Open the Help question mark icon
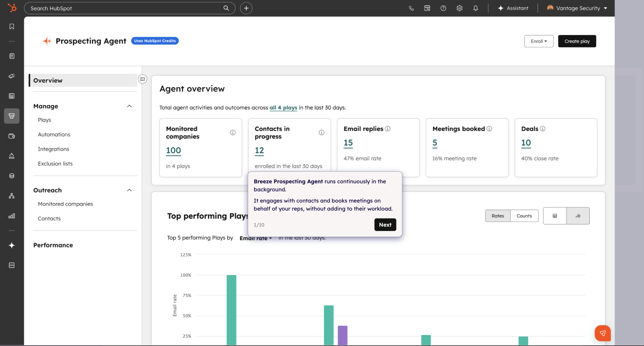The height and width of the screenshot is (346, 644). 443,8
